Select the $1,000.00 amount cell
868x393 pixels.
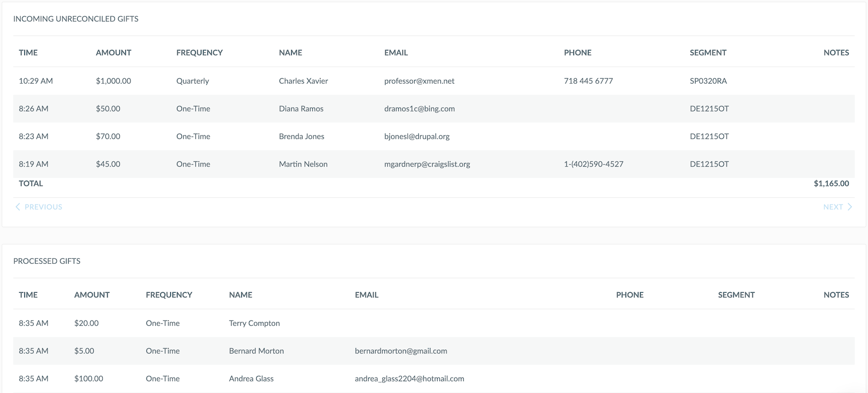point(114,81)
